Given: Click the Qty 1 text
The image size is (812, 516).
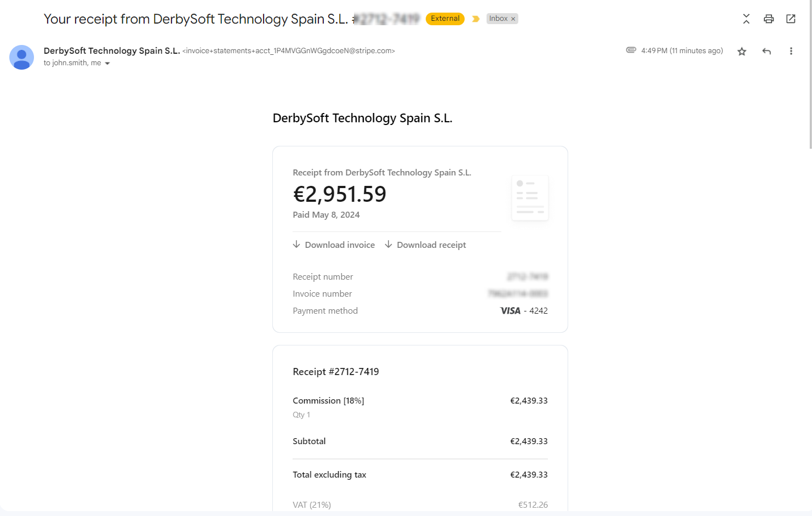Looking at the screenshot, I should pyautogui.click(x=301, y=415).
